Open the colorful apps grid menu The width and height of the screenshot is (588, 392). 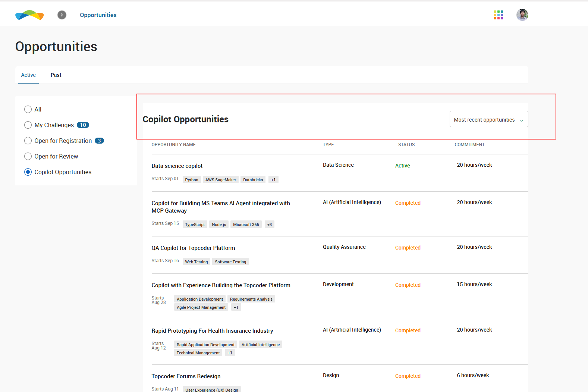(x=499, y=15)
